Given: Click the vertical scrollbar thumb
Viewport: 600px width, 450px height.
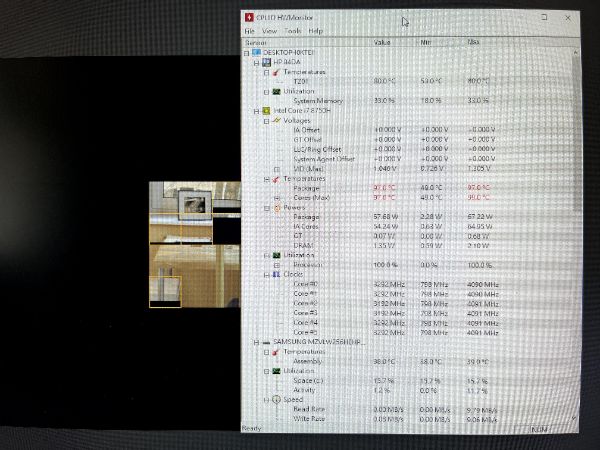Looking at the screenshot, I should coord(575,134).
